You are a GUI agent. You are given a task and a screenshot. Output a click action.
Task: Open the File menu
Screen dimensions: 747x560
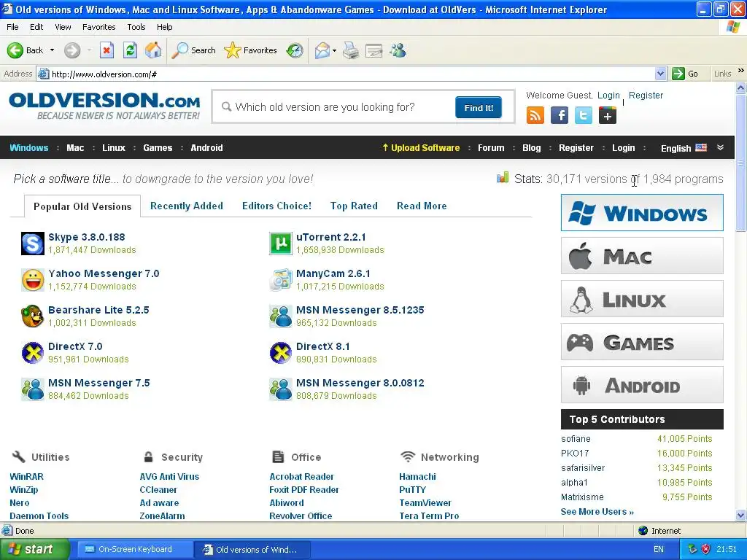12,27
